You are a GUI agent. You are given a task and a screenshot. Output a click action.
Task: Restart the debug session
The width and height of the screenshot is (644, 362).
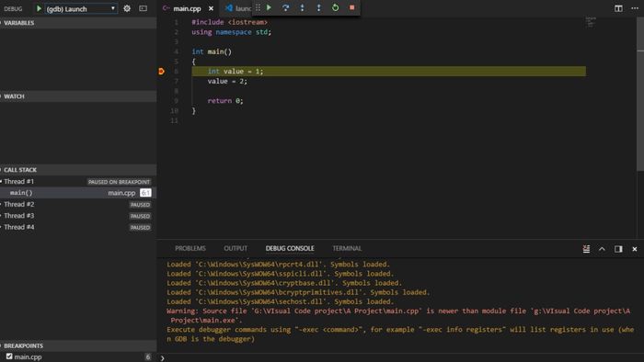[x=335, y=7]
